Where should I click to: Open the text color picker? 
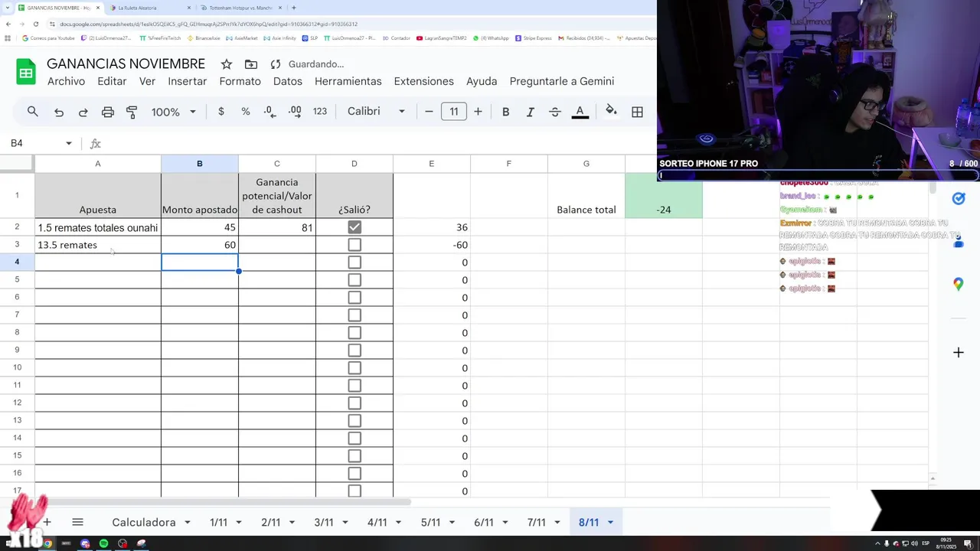pyautogui.click(x=580, y=112)
